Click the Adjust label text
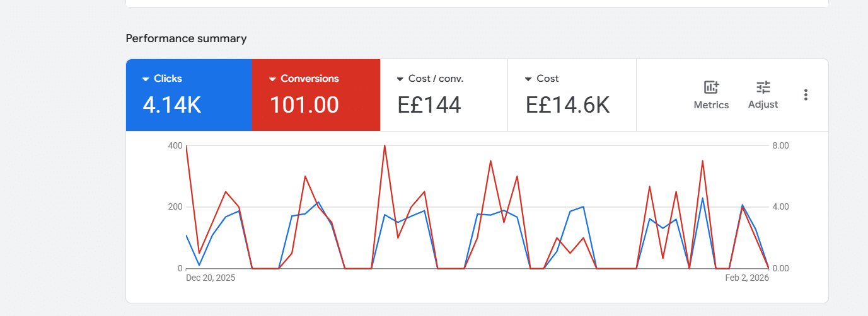868x316 pixels. click(x=763, y=104)
